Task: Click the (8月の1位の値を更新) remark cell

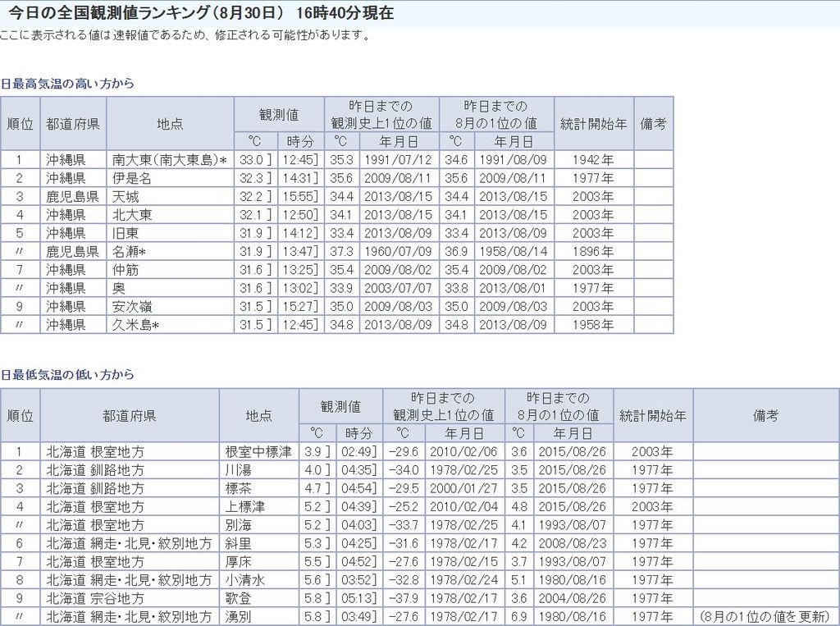Action: (765, 617)
